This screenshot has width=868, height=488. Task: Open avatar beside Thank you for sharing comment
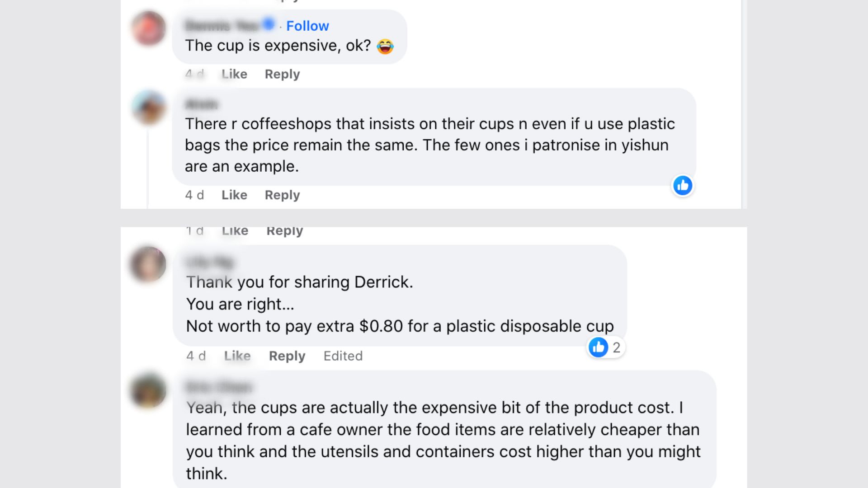point(148,264)
